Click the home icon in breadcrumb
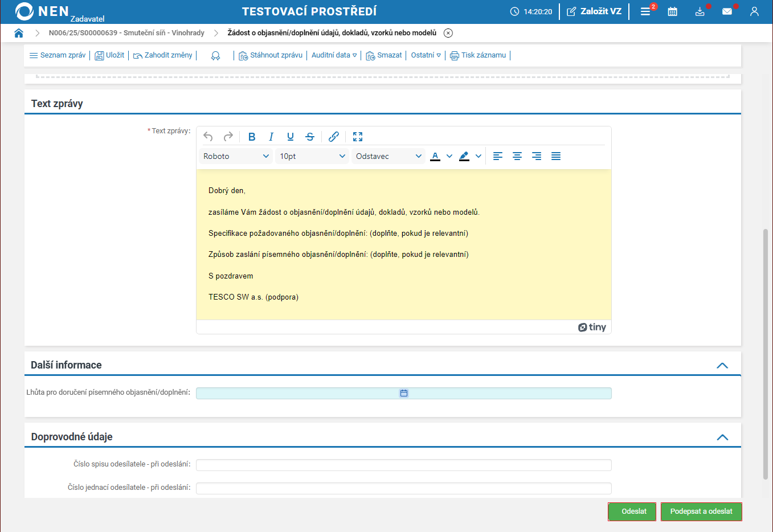 19,33
